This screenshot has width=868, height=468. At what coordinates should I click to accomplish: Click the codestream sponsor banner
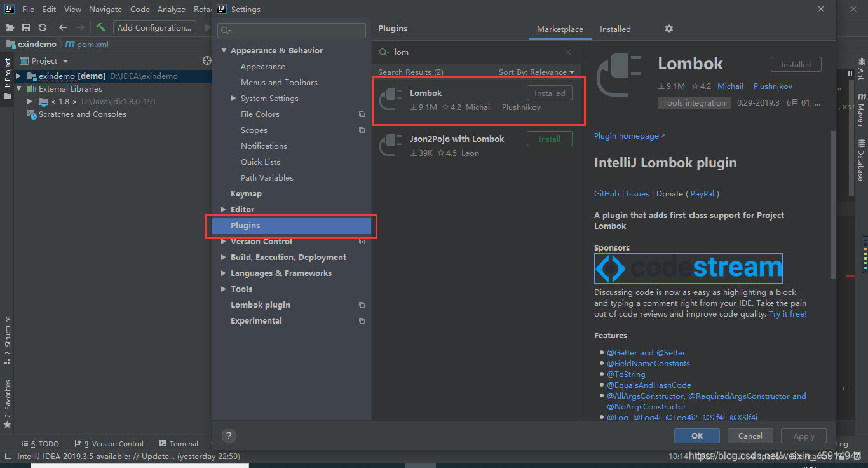[x=688, y=268]
